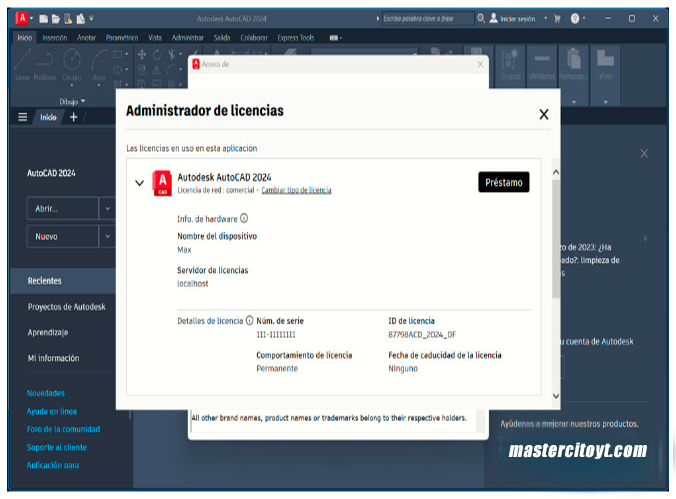Open the dropdown arrow next to Abrir
Viewport: 676px width, 499px height.
coord(107,209)
